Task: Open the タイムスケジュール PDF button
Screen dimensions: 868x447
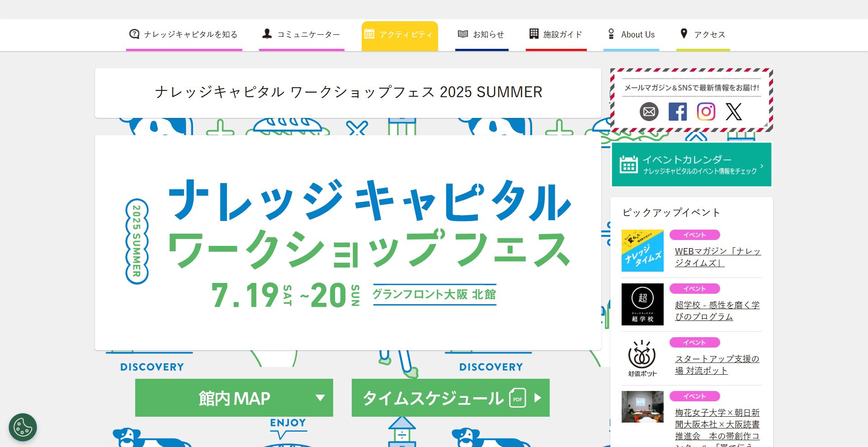Action: click(x=451, y=398)
